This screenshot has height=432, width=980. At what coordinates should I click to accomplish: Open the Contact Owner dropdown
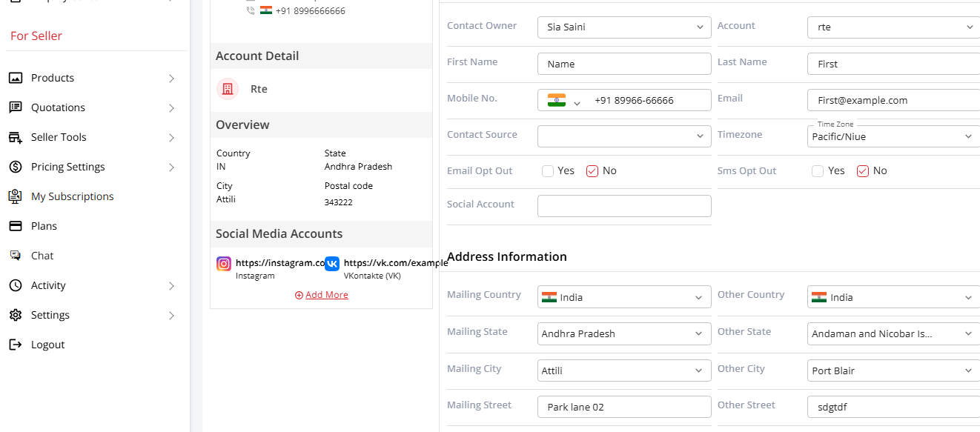tap(623, 27)
